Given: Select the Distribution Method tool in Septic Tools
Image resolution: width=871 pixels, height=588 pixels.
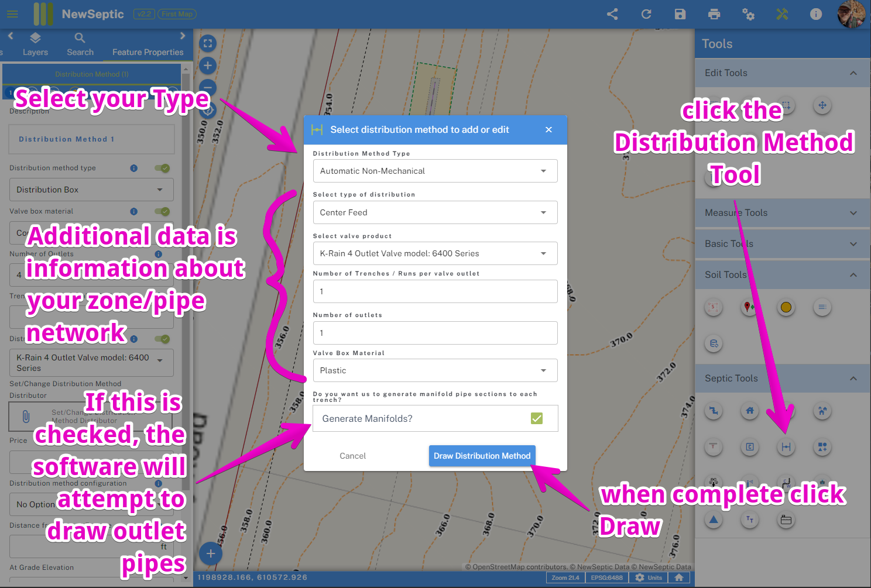Looking at the screenshot, I should (786, 447).
